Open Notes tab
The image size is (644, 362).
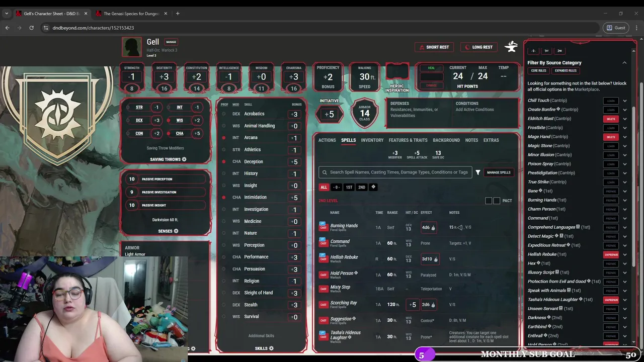[x=471, y=140]
